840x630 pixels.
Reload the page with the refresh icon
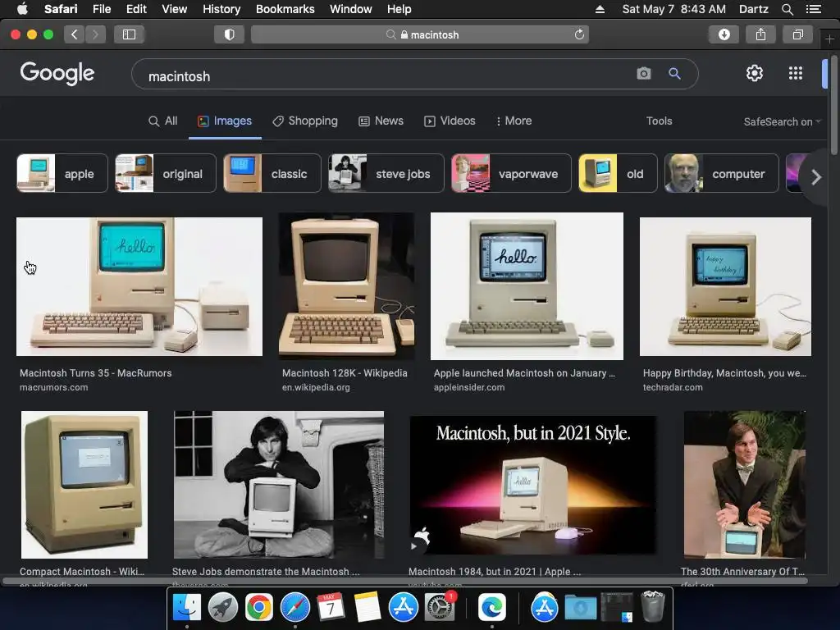[579, 34]
